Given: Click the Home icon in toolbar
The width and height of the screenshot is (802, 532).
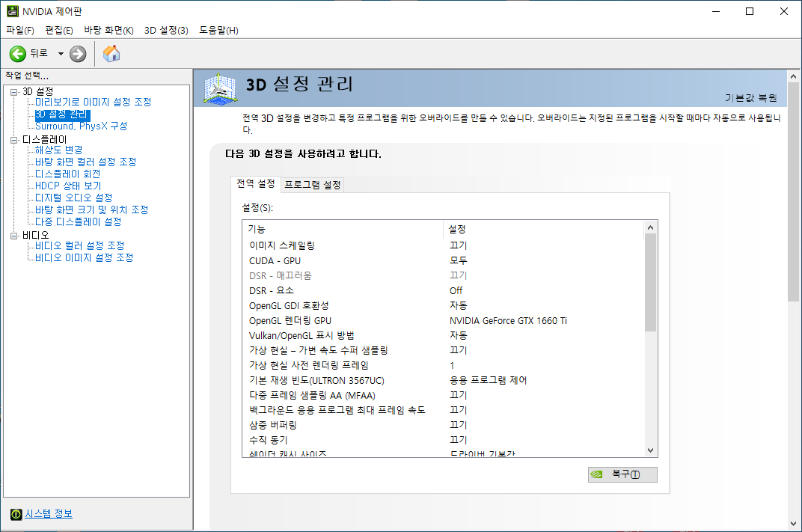Looking at the screenshot, I should coord(111,54).
